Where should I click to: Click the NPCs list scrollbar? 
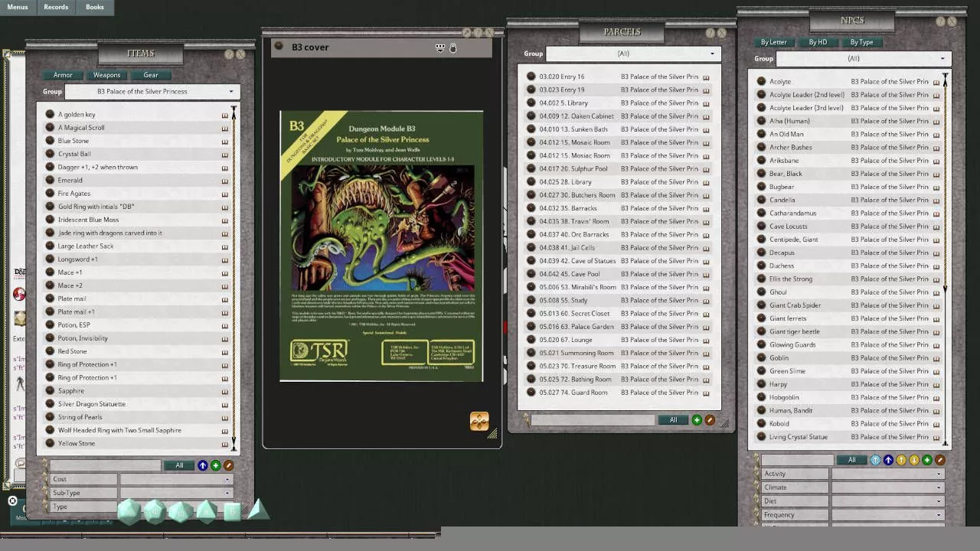(x=946, y=260)
